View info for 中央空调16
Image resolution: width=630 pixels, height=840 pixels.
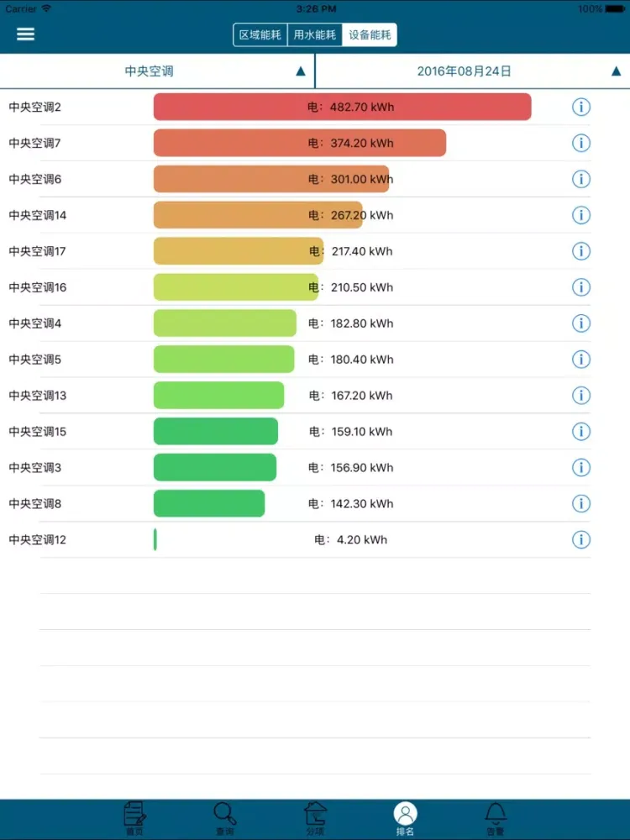point(581,287)
